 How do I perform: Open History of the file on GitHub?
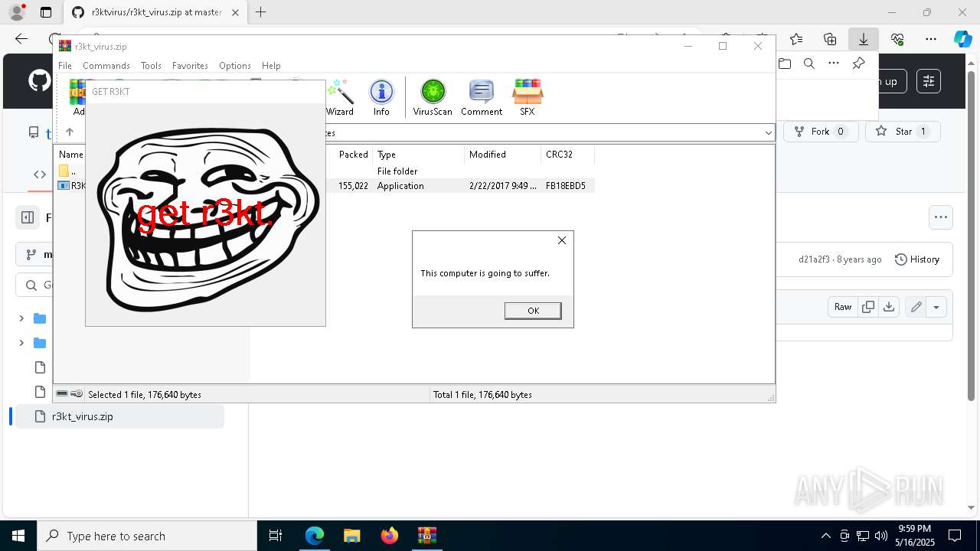tap(917, 259)
